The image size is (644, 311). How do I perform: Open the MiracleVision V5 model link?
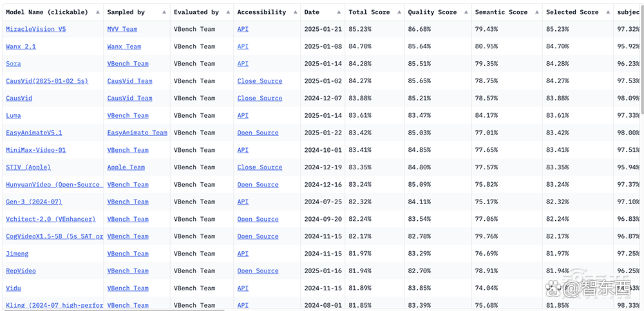click(x=35, y=29)
